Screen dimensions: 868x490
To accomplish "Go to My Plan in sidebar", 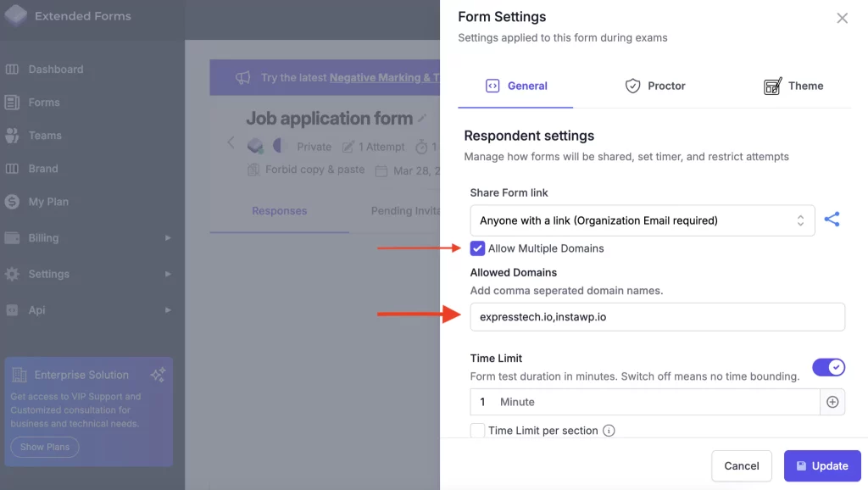I will click(x=48, y=202).
